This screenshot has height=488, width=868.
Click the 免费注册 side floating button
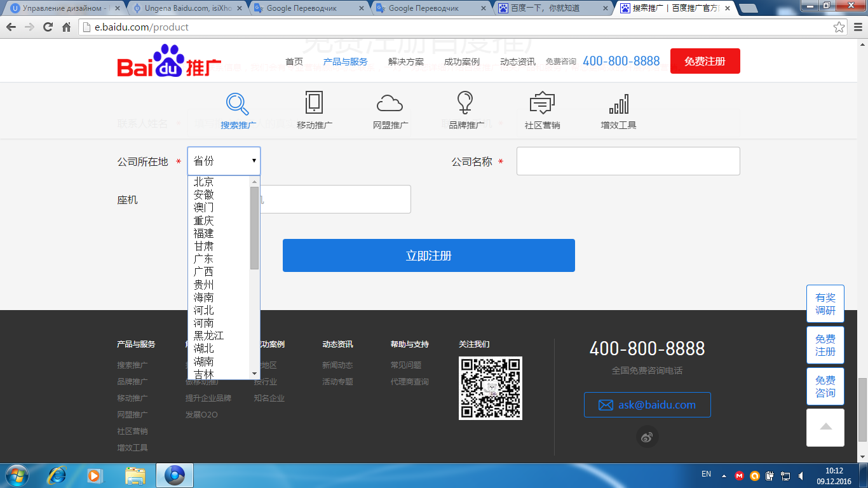[x=825, y=345]
